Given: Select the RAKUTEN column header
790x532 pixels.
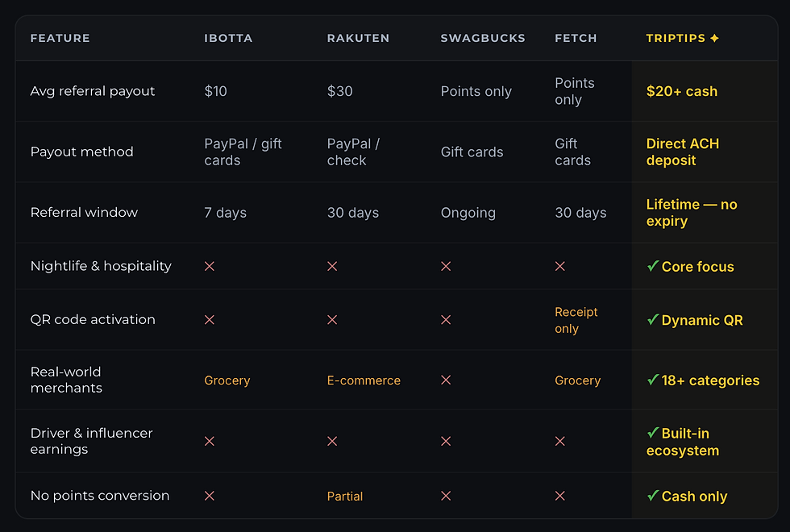Looking at the screenshot, I should pos(358,39).
